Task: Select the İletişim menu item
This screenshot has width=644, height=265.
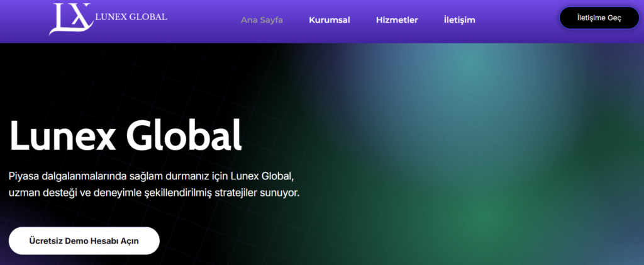Action: click(x=460, y=20)
